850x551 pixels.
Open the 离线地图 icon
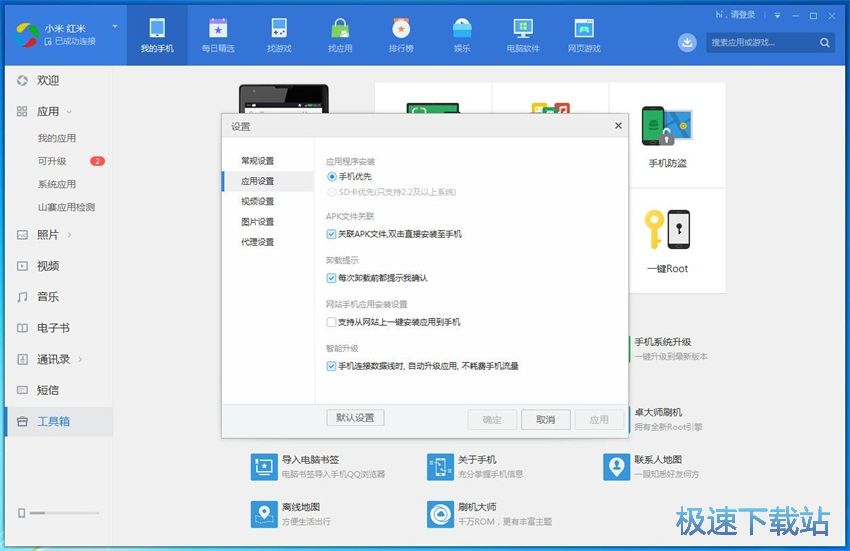tap(264, 514)
